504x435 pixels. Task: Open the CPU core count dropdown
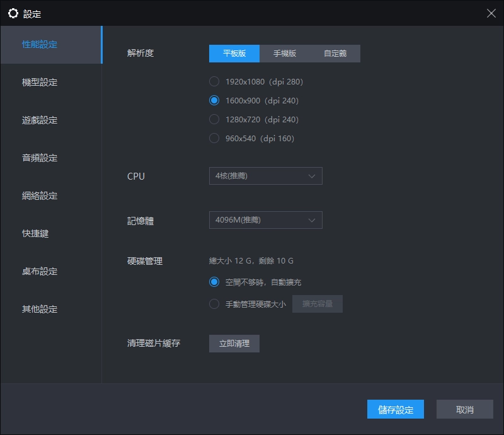(x=265, y=176)
